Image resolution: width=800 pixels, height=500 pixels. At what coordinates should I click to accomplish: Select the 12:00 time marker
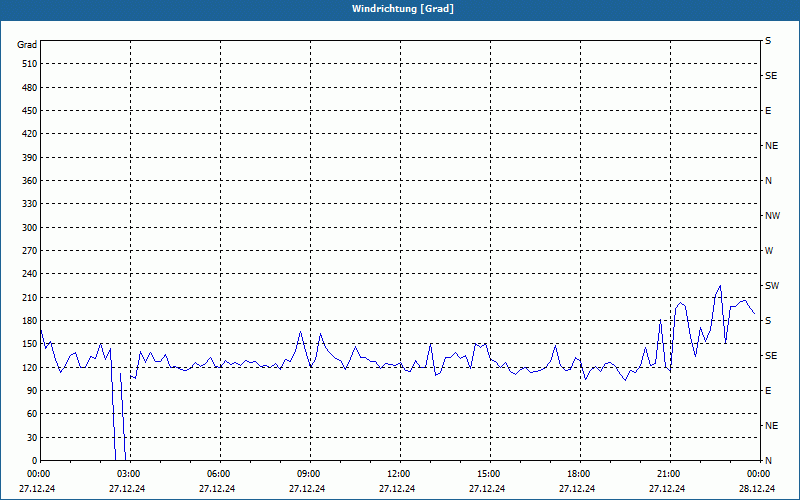click(x=398, y=474)
